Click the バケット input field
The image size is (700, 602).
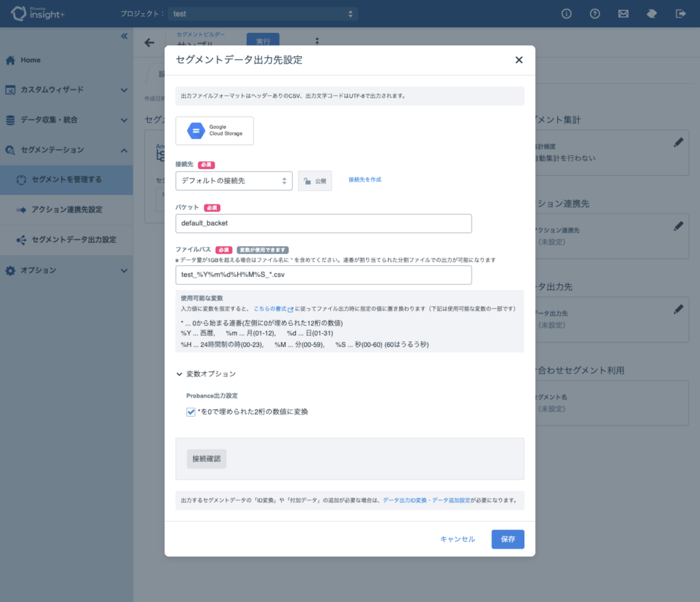(x=323, y=224)
